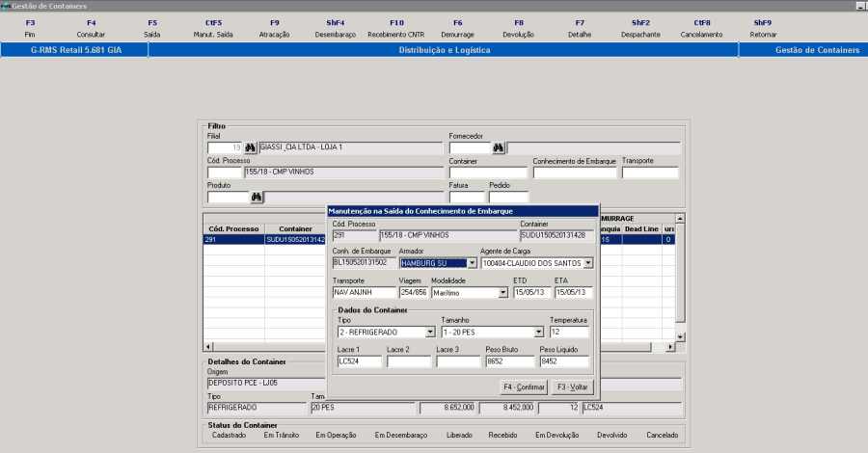Open the Produto search binoculars icon
Screen dimensions: 868x453
click(x=257, y=198)
